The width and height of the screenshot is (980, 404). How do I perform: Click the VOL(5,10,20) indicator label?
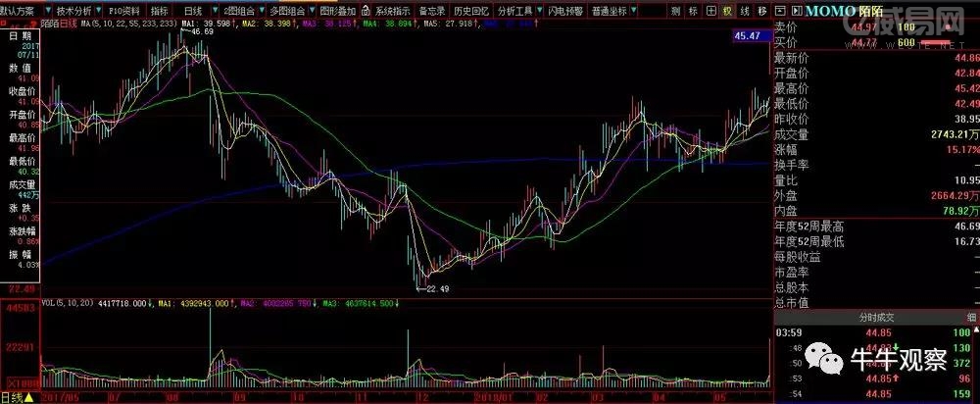point(67,303)
